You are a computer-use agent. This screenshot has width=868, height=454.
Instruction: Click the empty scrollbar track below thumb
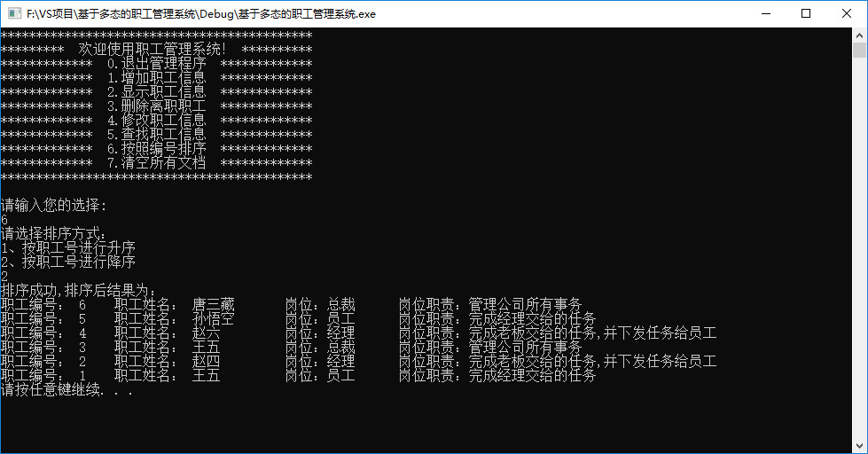[x=859, y=248]
